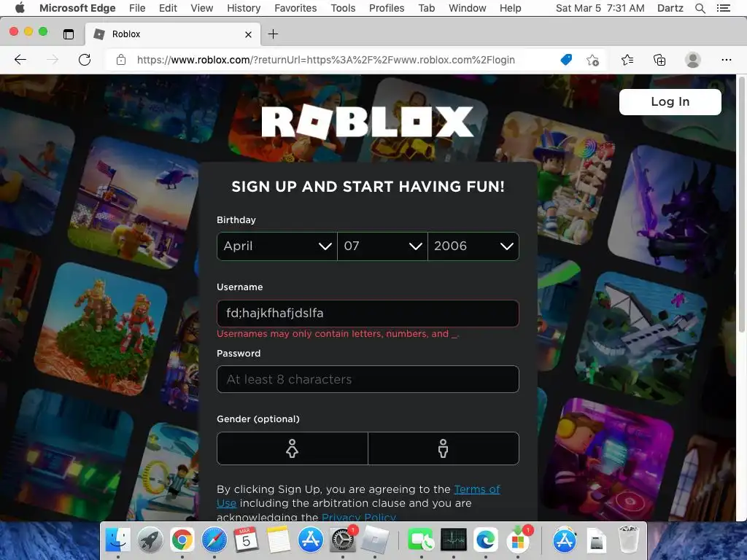Open a new tab with the plus button
Image resolution: width=747 pixels, height=560 pixels.
(x=273, y=34)
